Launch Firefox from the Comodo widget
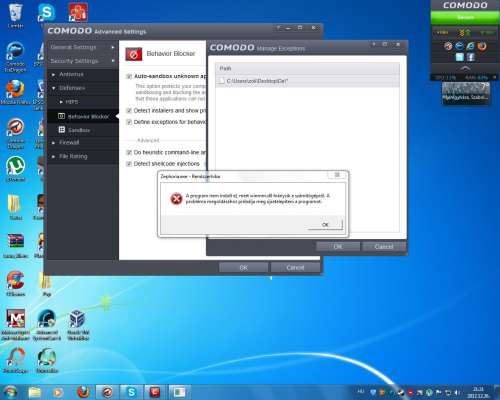This screenshot has height=400, width=500. pos(482,46)
